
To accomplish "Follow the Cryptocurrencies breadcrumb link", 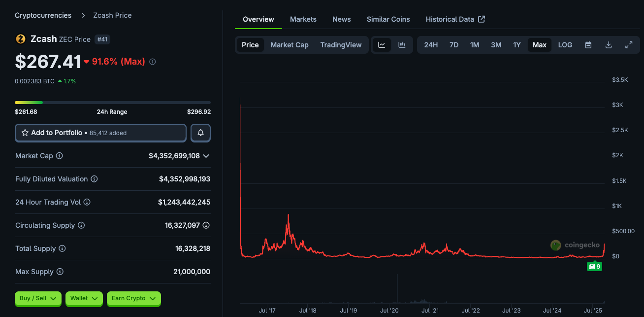I will 43,15.
